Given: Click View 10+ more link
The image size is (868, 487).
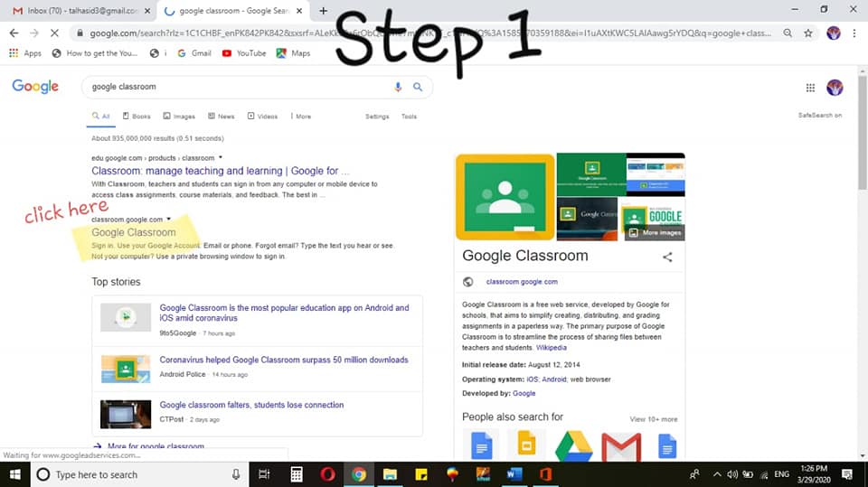Looking at the screenshot, I should [653, 419].
